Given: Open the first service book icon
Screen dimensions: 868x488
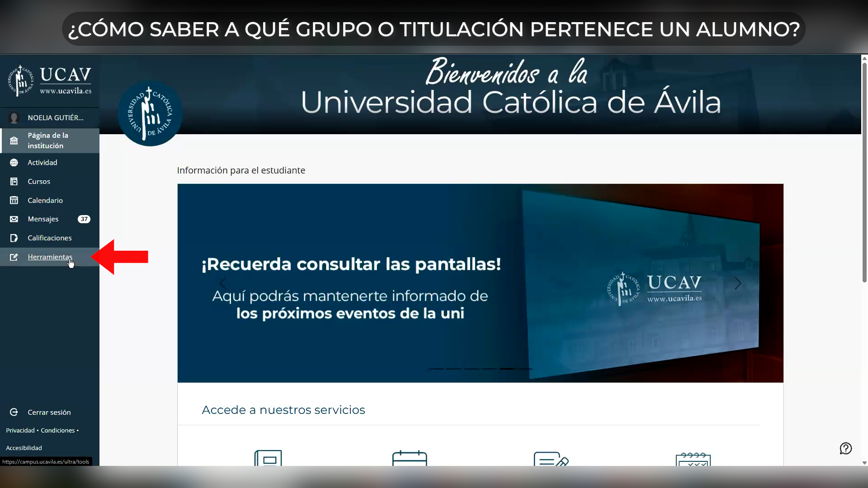Looking at the screenshot, I should 268,458.
